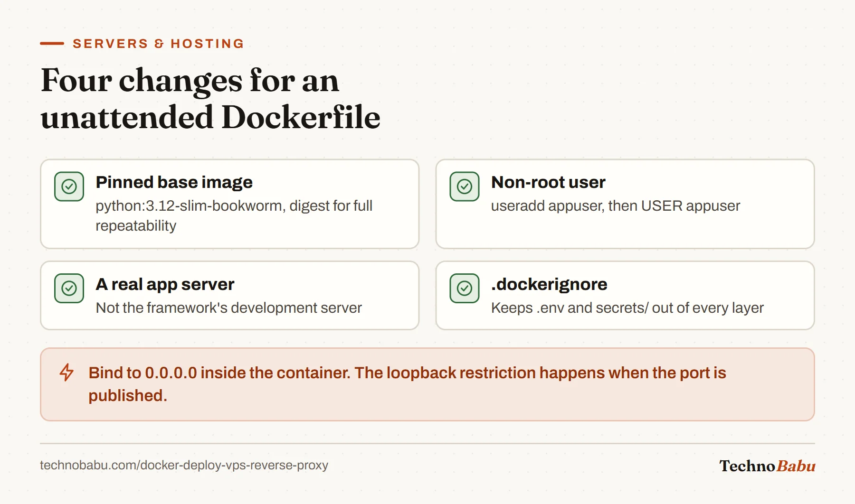This screenshot has height=504, width=855.
Task: Click the 'useradd appuser, then USER appuser' text
Action: click(x=616, y=206)
